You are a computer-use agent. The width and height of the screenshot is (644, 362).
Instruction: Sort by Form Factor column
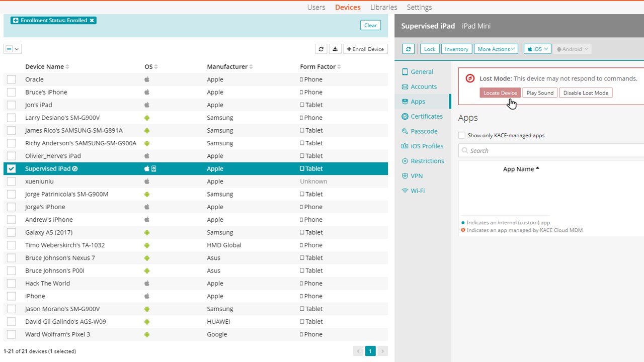pyautogui.click(x=320, y=67)
